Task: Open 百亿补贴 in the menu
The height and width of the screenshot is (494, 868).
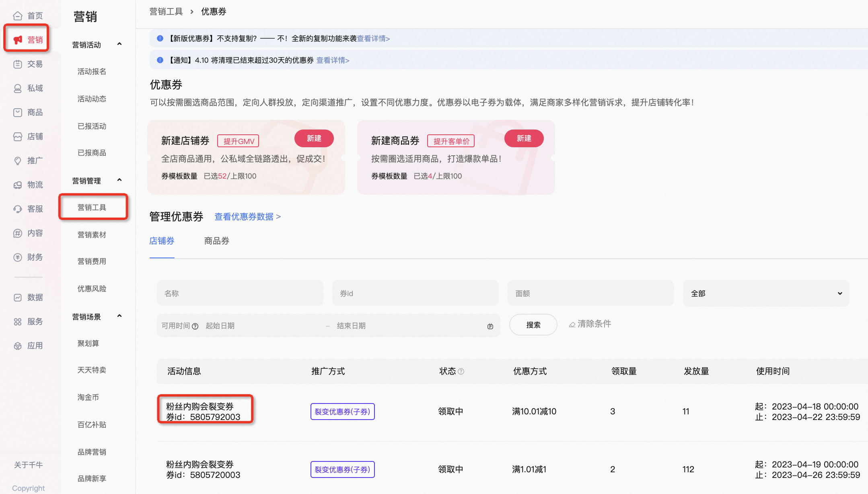Action: point(92,425)
